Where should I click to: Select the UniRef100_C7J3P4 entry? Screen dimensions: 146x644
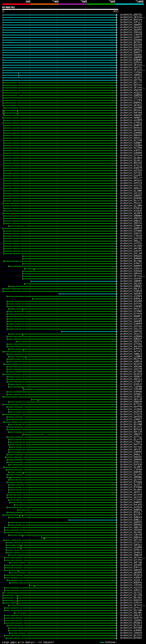131,100
